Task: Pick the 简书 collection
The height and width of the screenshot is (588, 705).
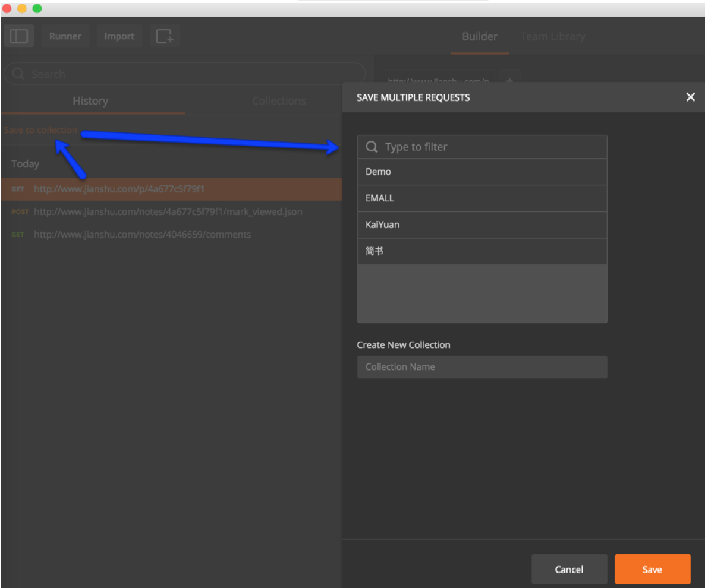Action: click(x=482, y=251)
